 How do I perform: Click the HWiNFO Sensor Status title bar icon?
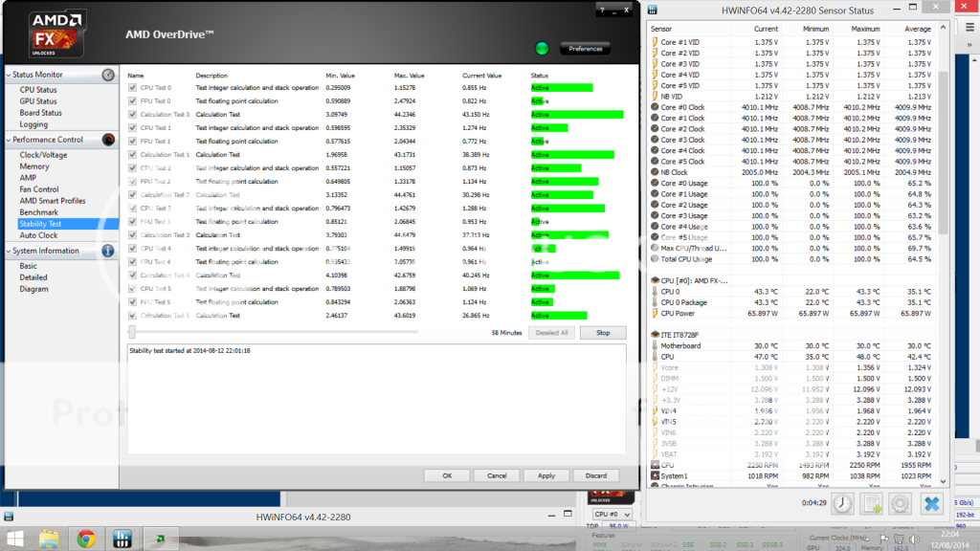(653, 10)
